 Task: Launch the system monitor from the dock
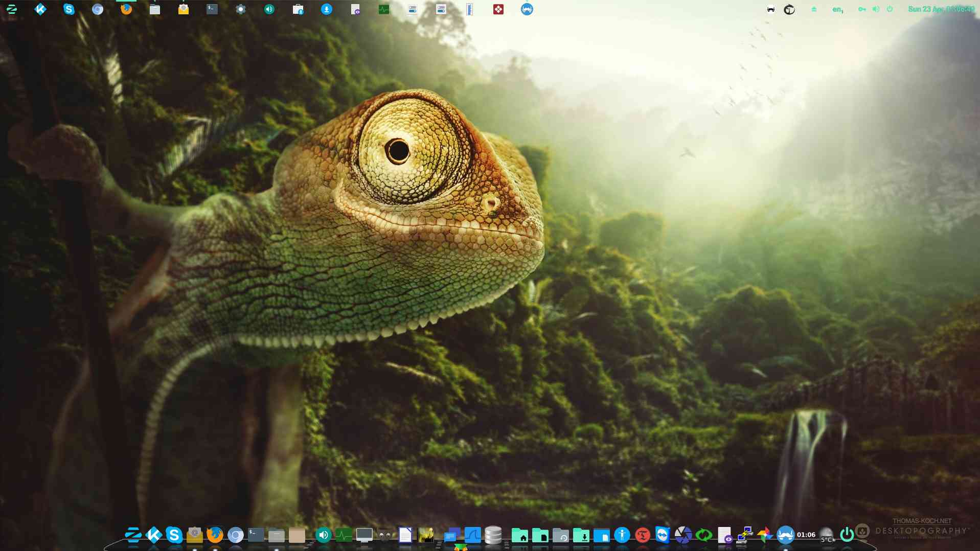coord(344,535)
